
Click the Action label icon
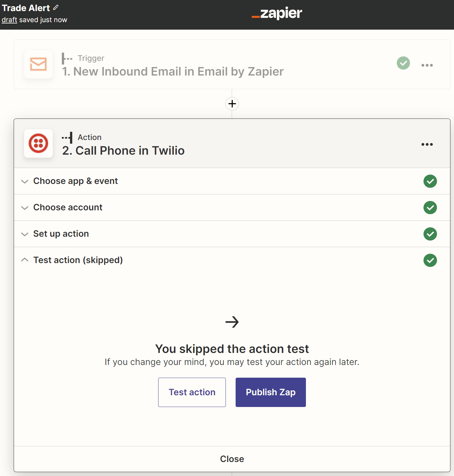point(67,138)
